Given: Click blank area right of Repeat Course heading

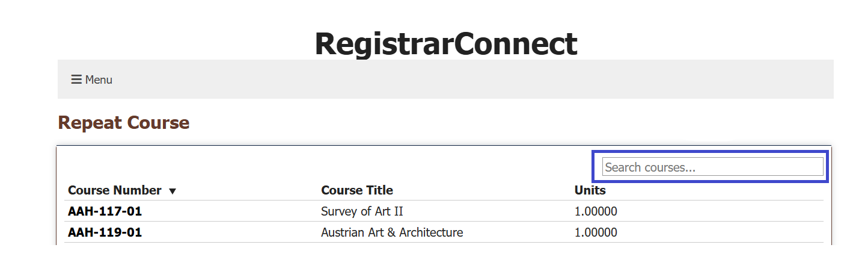Looking at the screenshot, I should (481, 123).
